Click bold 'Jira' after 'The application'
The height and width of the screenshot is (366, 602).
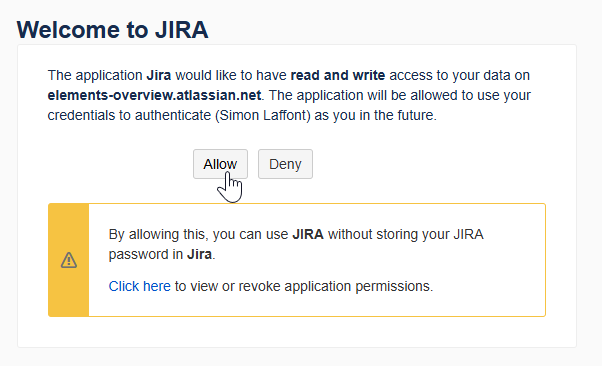[x=159, y=75]
